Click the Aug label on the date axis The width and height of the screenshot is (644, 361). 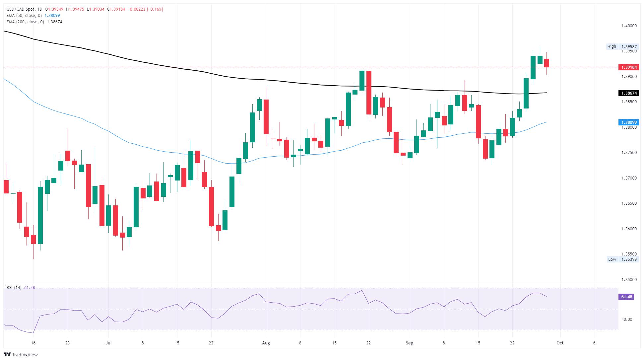coord(266,343)
